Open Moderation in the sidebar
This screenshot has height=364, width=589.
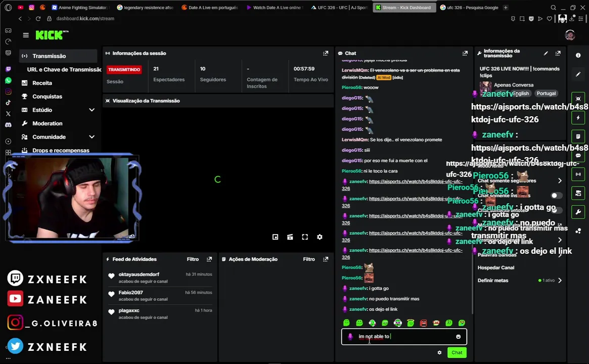click(x=48, y=123)
